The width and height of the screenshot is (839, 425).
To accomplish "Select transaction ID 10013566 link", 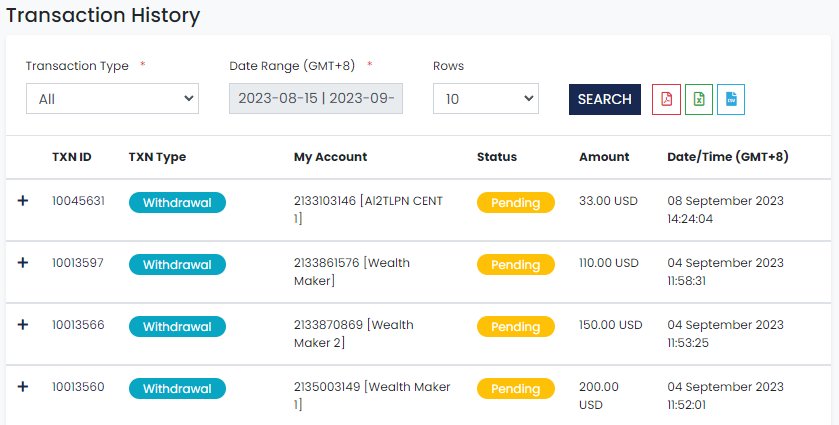I will (78, 325).
